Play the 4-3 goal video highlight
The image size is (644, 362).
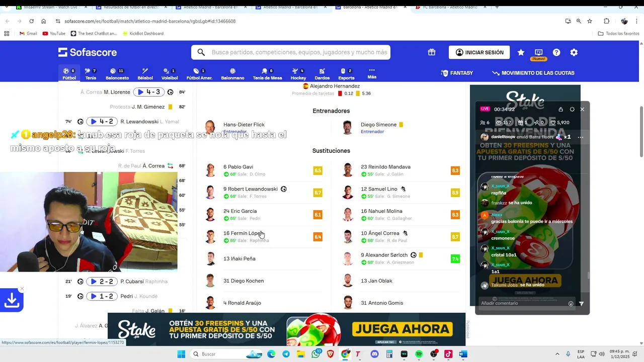coord(148,92)
